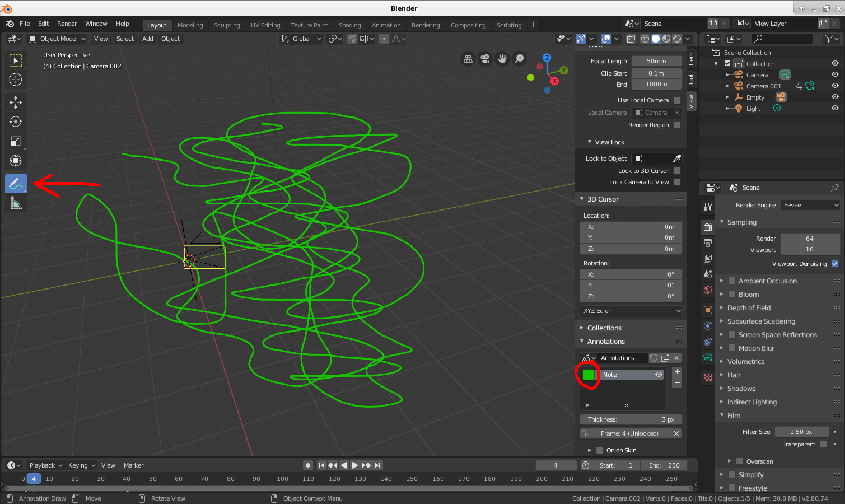Toggle camera view icon in viewport

tap(485, 58)
